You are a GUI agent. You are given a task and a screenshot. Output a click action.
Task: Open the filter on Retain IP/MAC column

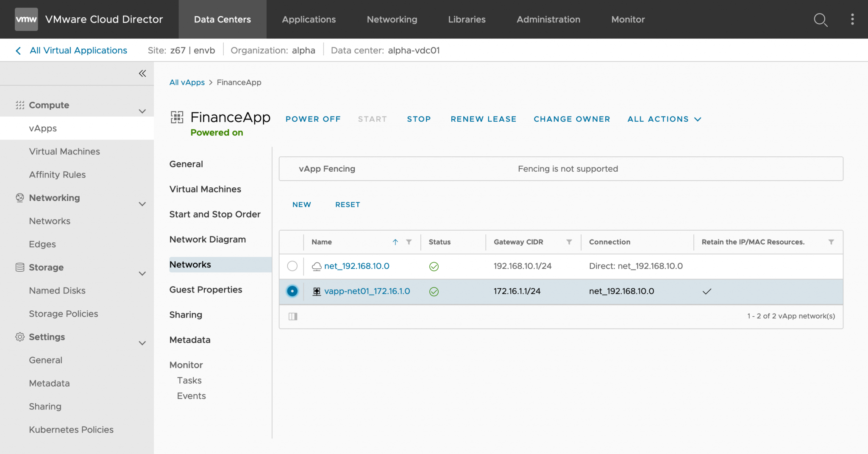click(x=832, y=242)
